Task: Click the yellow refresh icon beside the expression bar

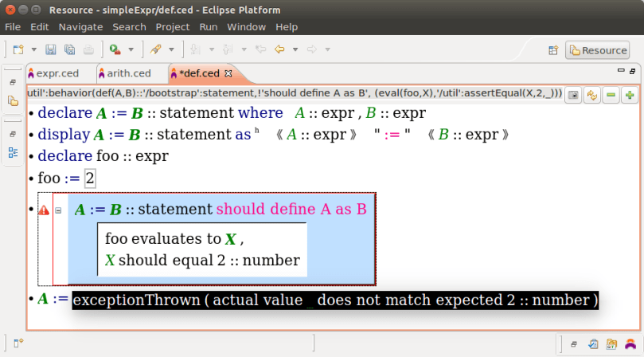Action: click(592, 95)
